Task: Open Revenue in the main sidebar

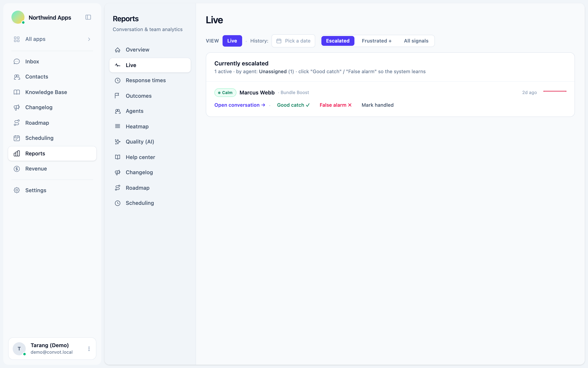Action: point(52,169)
